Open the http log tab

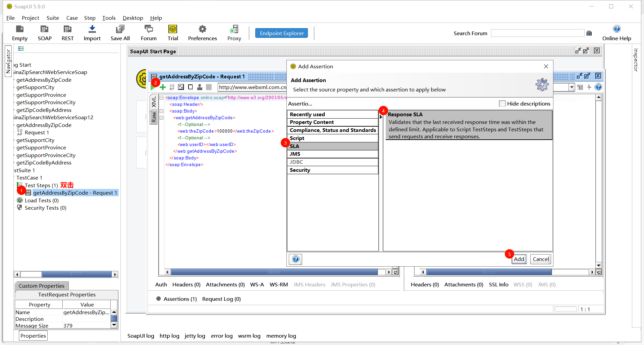tap(169, 336)
